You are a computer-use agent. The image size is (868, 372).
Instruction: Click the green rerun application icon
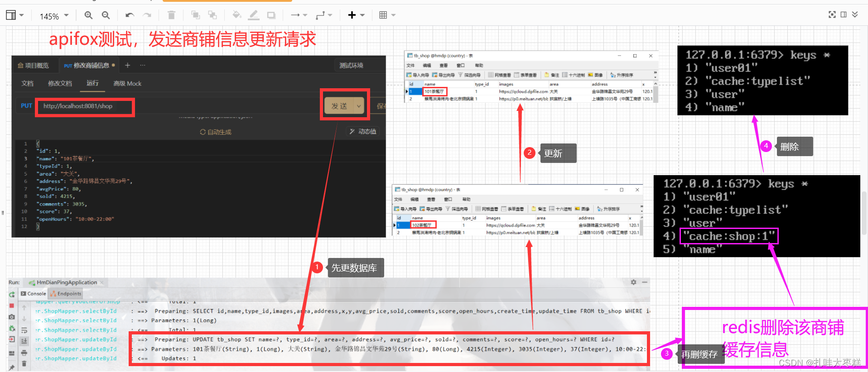(12, 294)
